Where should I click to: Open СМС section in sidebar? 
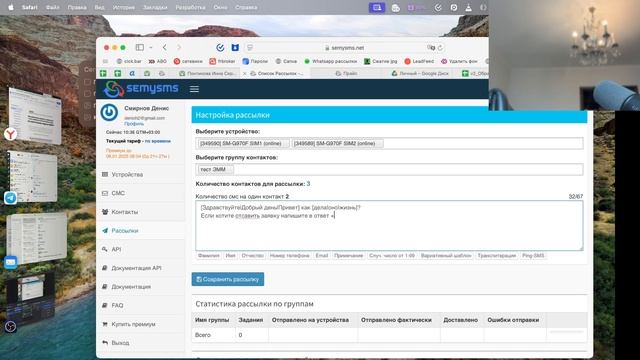coord(118,193)
